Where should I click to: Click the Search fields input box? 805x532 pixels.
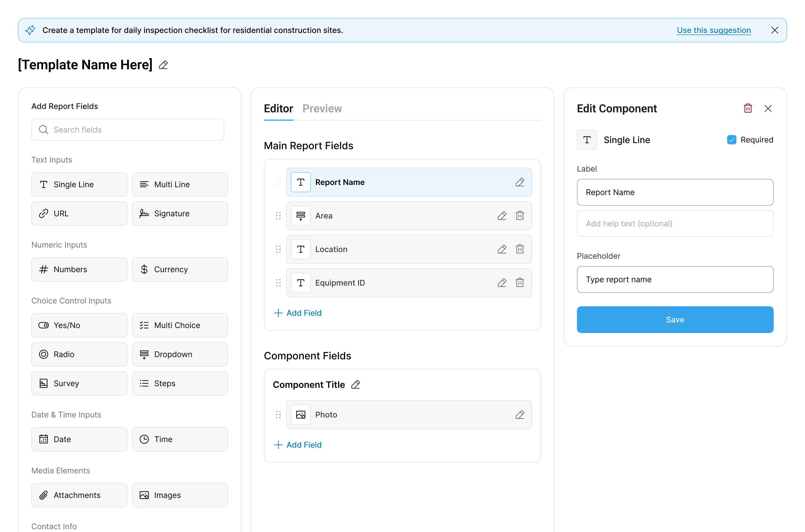click(x=128, y=130)
